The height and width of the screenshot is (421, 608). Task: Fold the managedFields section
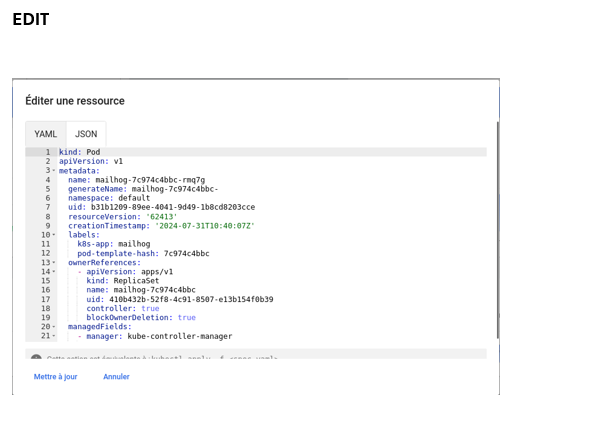53,327
